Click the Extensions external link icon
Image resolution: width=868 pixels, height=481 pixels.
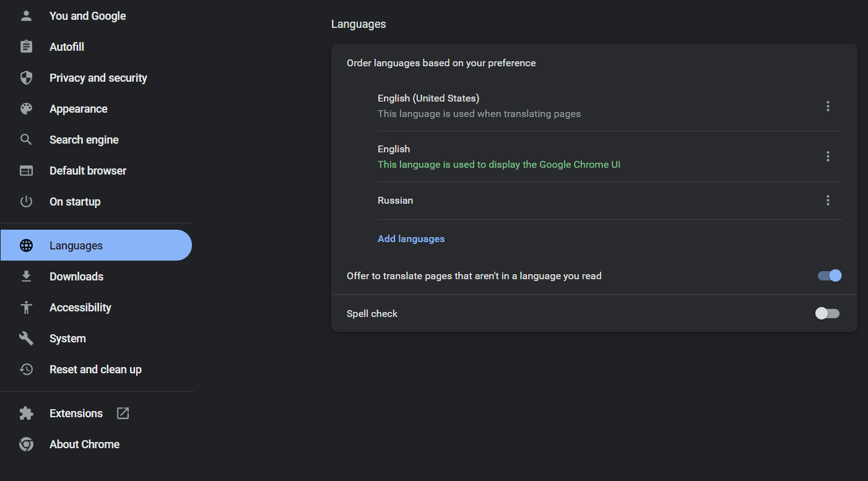coord(123,413)
